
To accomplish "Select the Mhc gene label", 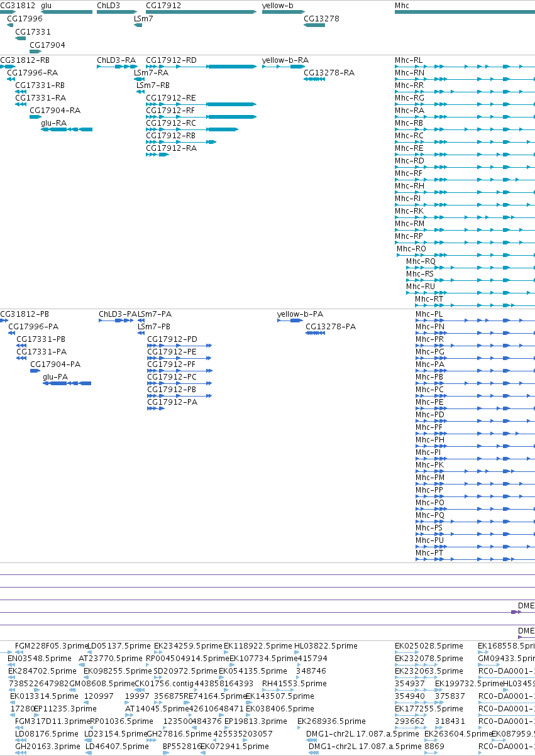I will (402, 5).
